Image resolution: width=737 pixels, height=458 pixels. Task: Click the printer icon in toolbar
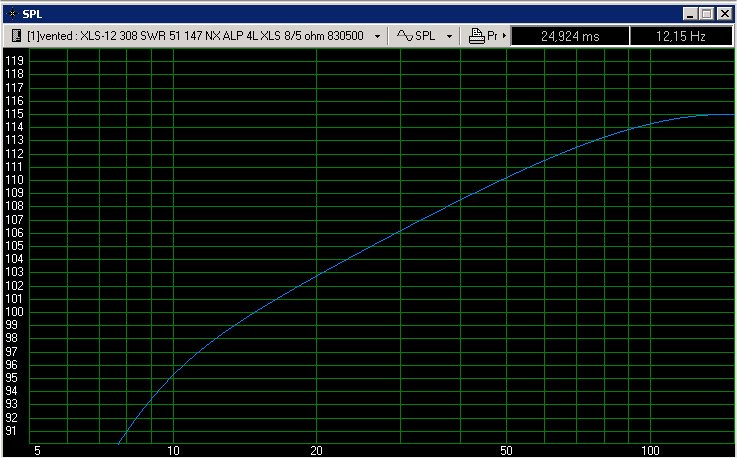pos(477,36)
